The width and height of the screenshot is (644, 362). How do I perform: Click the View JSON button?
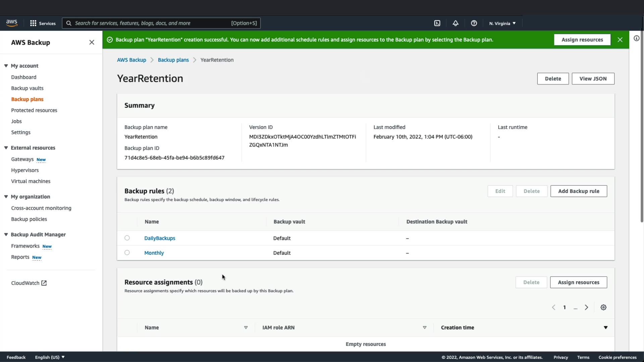[x=593, y=78]
